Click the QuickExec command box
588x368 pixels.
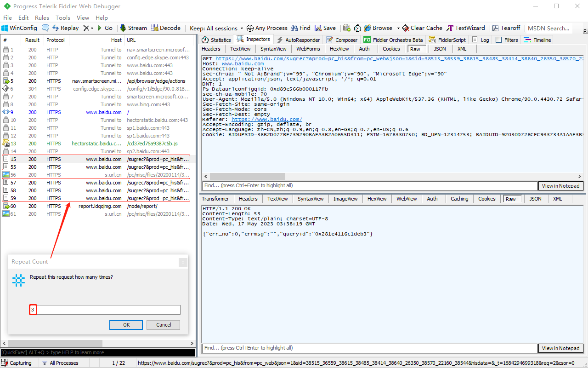point(98,352)
